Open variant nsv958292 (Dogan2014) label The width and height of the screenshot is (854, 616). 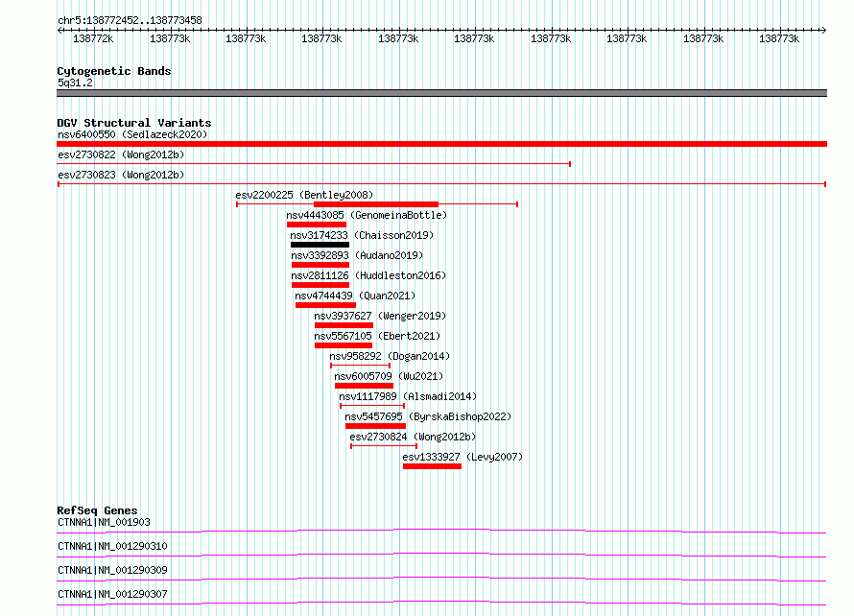click(390, 356)
